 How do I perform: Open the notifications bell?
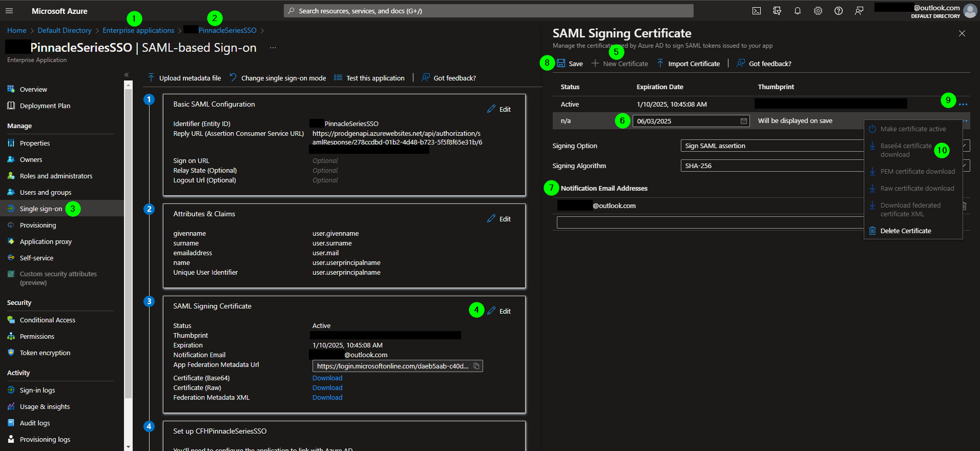[798, 11]
